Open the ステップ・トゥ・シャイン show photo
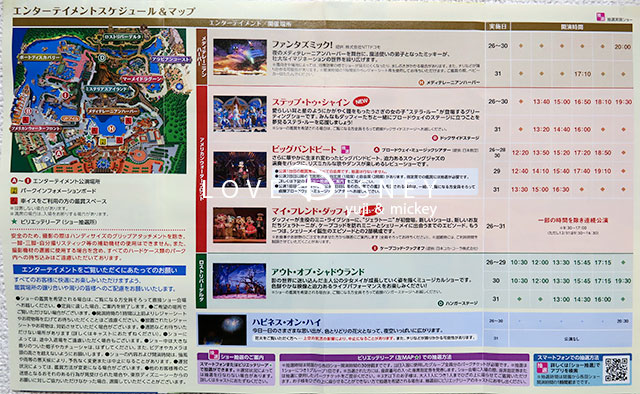This screenshot has height=394, width=640. [x=240, y=114]
